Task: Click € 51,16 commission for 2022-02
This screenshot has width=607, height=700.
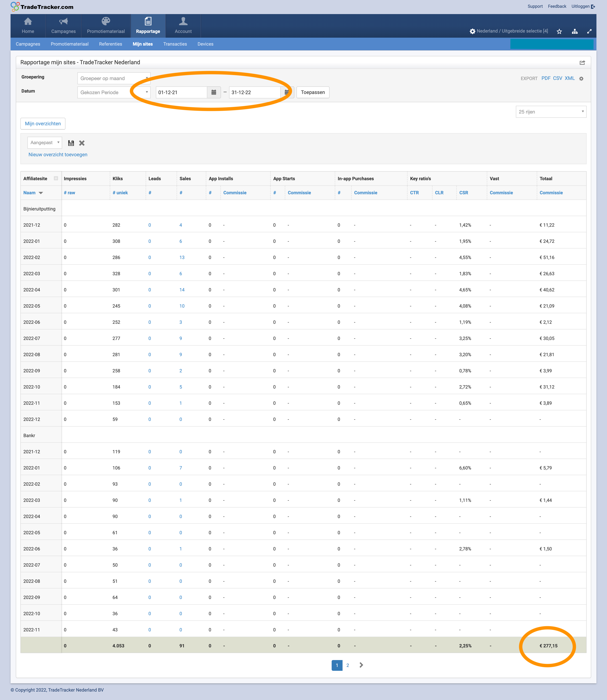Action: (547, 257)
